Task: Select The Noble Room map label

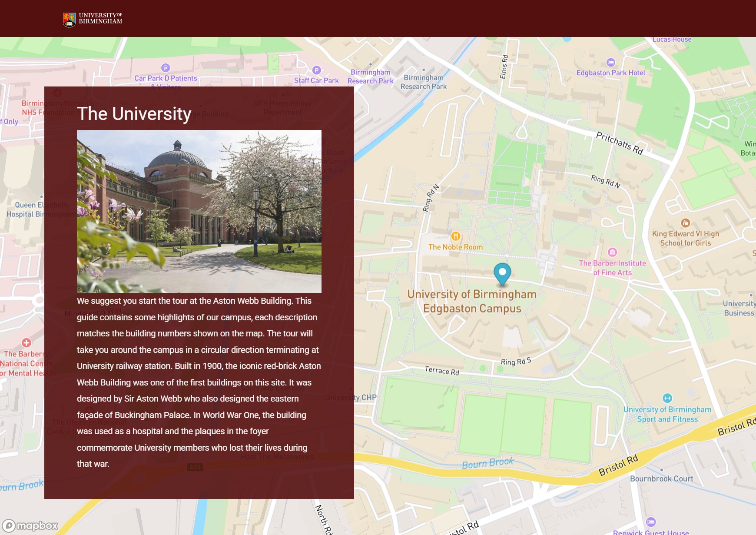Action: [455, 247]
